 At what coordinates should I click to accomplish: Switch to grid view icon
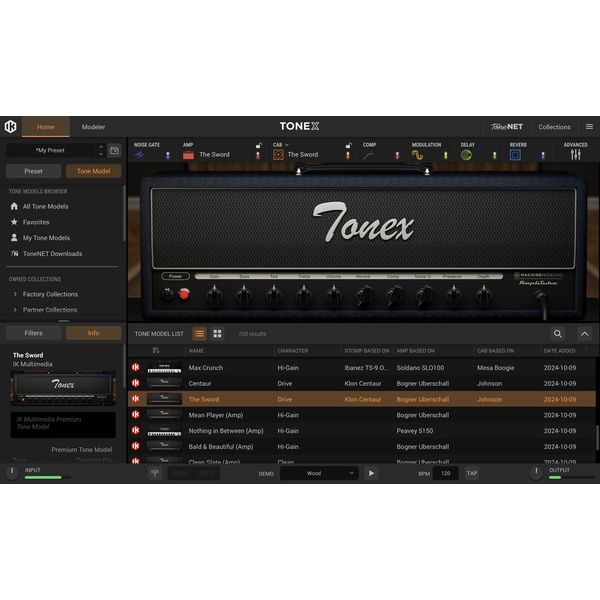pos(217,334)
